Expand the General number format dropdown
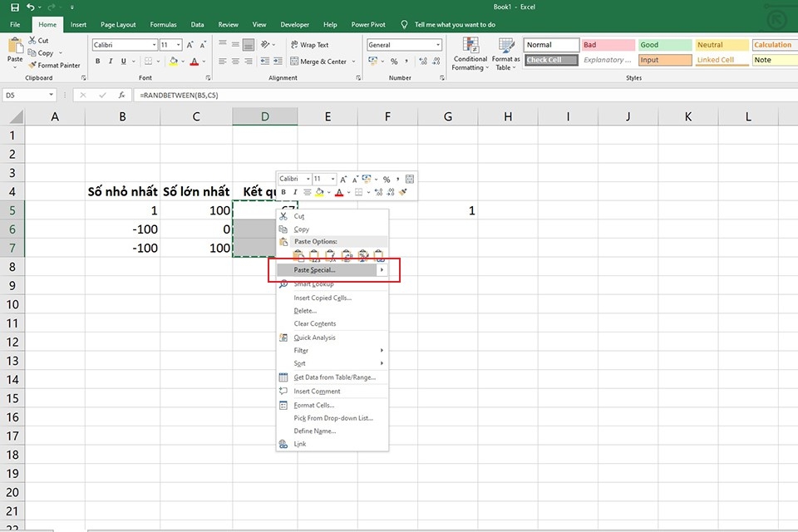The width and height of the screenshot is (798, 532). (x=438, y=45)
